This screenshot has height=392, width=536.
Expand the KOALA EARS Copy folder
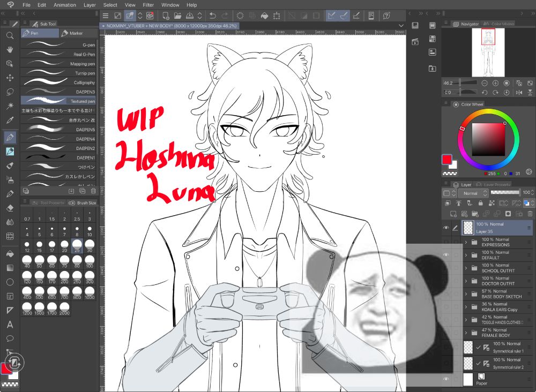[x=466, y=307]
